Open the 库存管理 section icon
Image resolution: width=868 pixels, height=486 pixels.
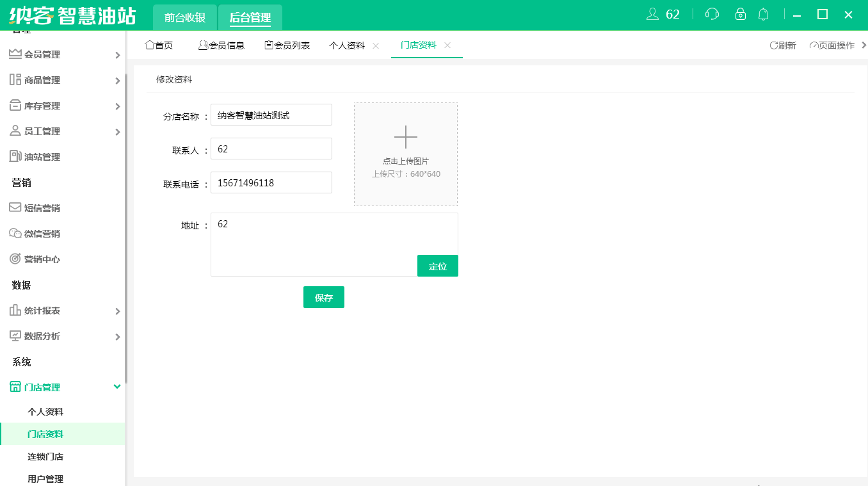13,106
